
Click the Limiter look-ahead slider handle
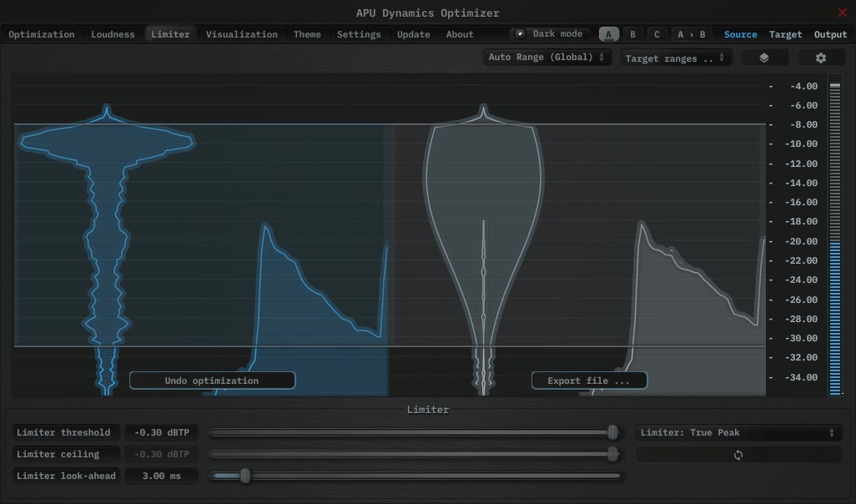(x=245, y=476)
